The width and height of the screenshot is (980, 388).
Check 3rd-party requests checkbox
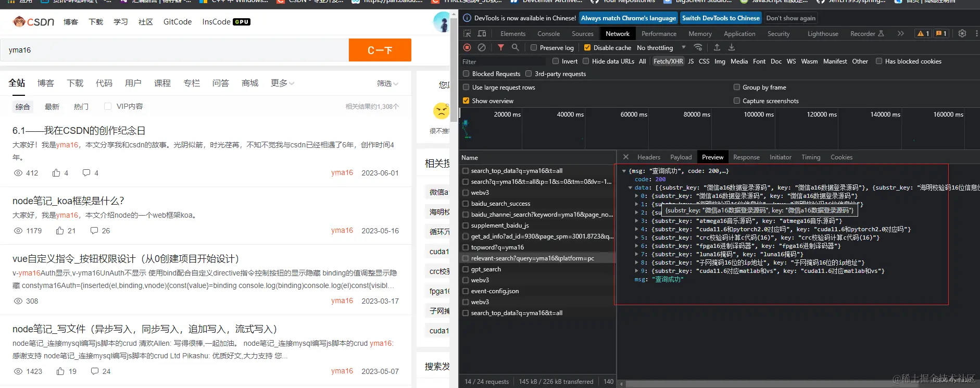529,73
